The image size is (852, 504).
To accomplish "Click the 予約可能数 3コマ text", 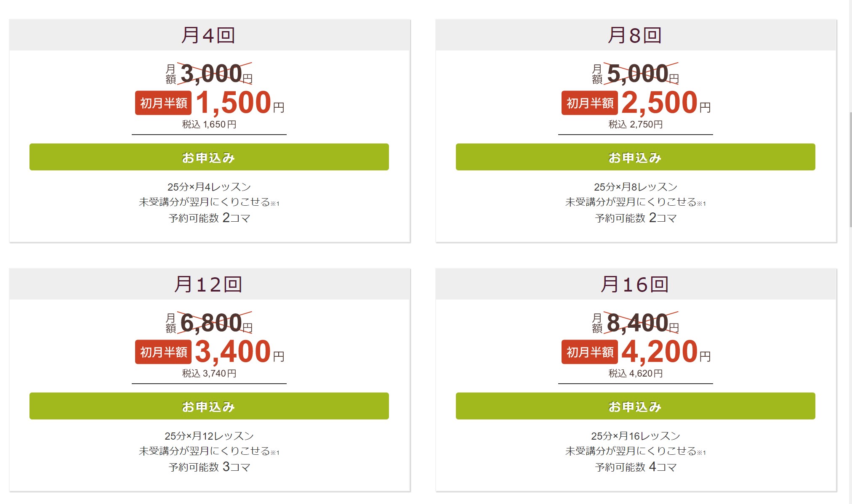I will tap(209, 467).
